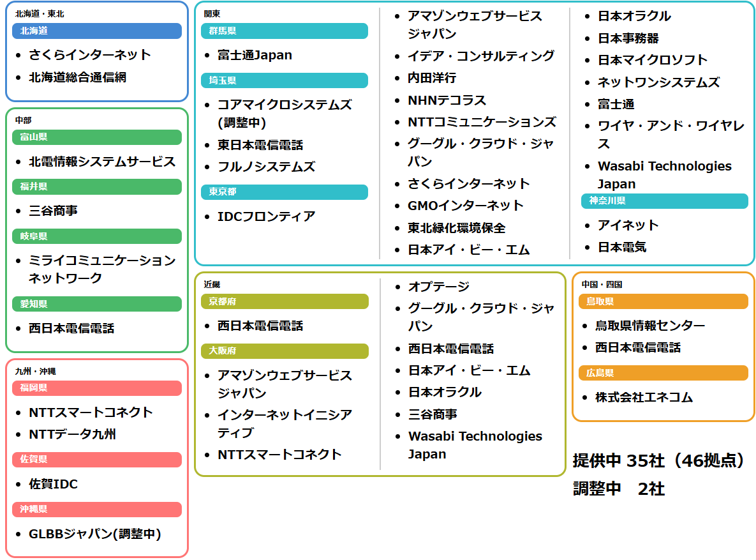756x560 pixels.
Task: Select イデア・コンサルティング entry
Action: click(x=481, y=56)
